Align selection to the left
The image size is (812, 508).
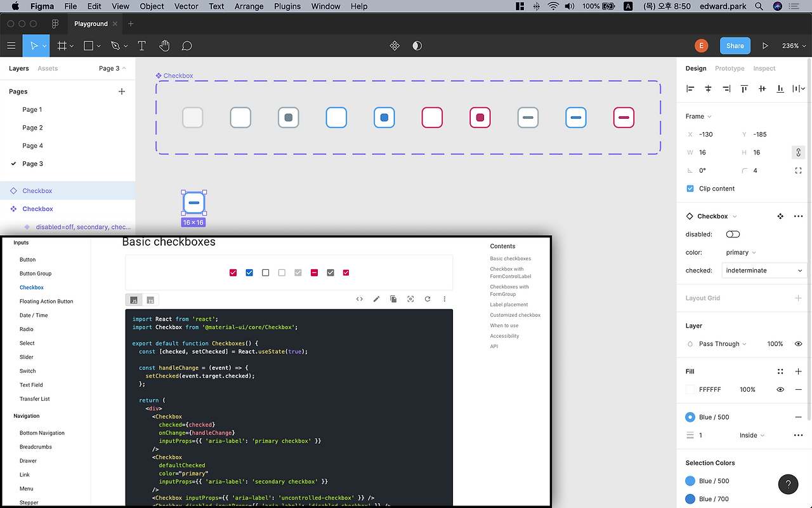(690, 89)
